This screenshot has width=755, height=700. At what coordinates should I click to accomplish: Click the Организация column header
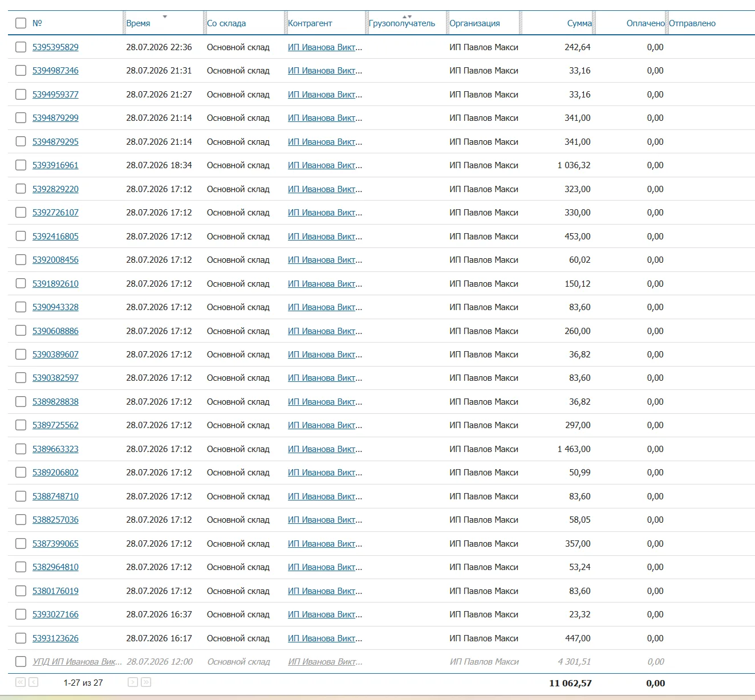tap(474, 23)
